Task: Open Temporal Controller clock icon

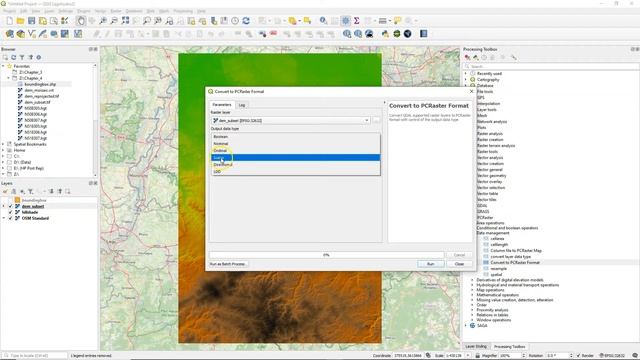Action: 235,21
